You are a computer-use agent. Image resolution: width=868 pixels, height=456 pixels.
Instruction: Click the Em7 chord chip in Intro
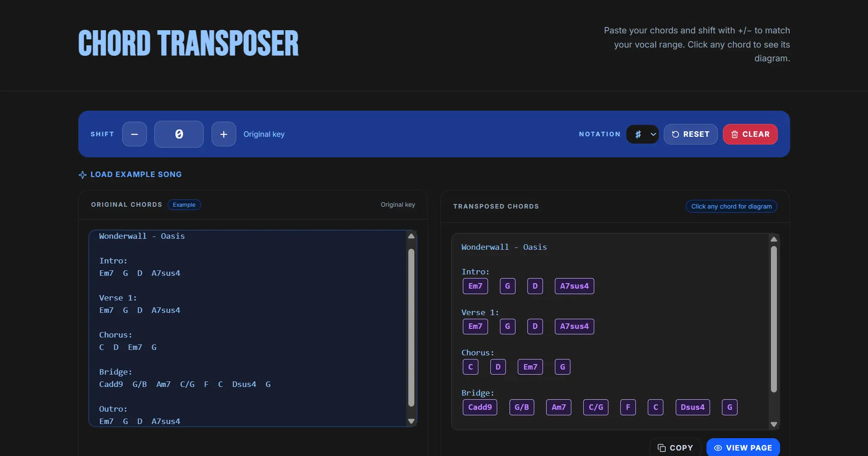(475, 286)
